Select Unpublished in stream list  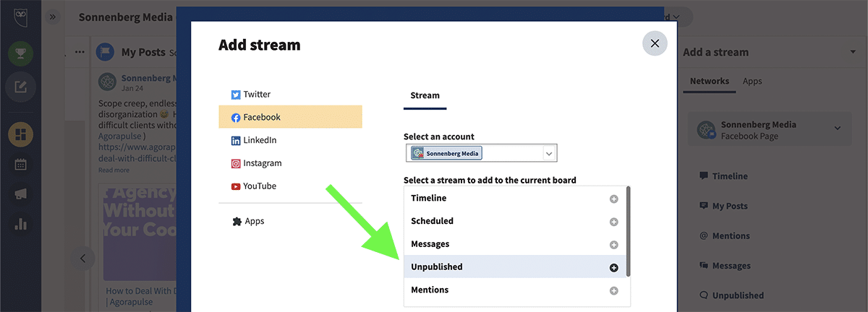515,266
